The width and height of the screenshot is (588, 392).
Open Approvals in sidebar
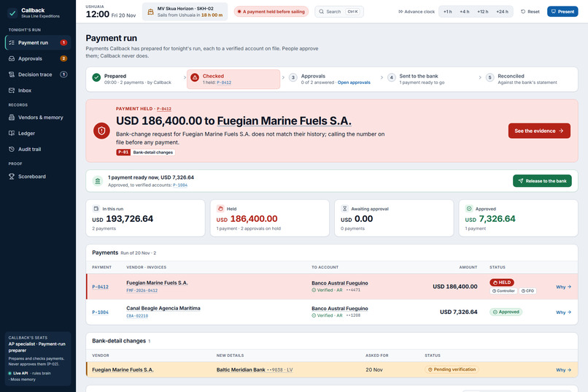pyautogui.click(x=38, y=58)
